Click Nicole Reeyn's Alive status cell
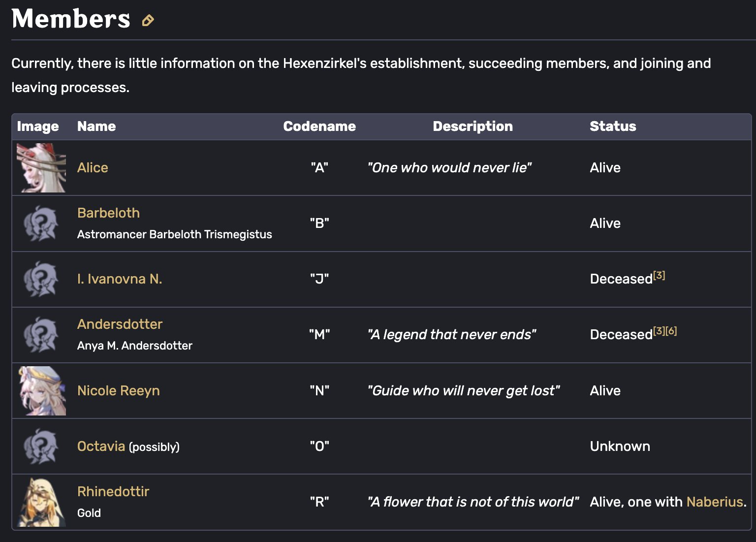The image size is (756, 542). click(x=605, y=390)
